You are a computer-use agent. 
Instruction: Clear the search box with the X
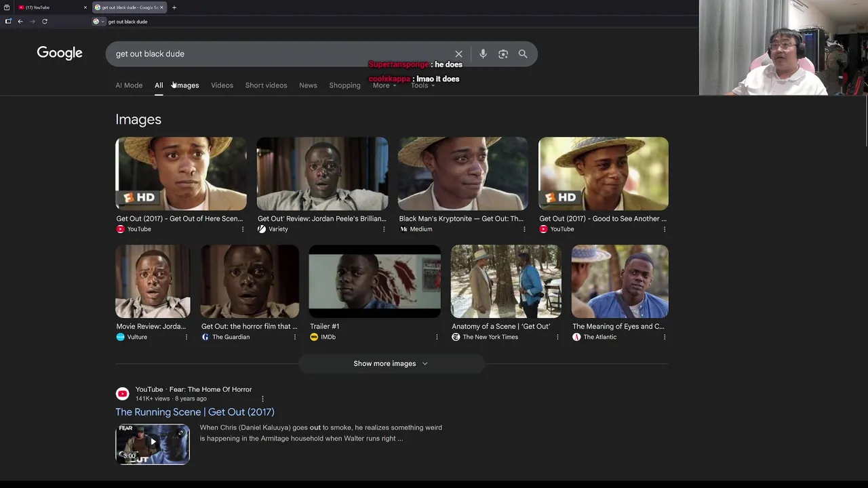[x=458, y=54]
